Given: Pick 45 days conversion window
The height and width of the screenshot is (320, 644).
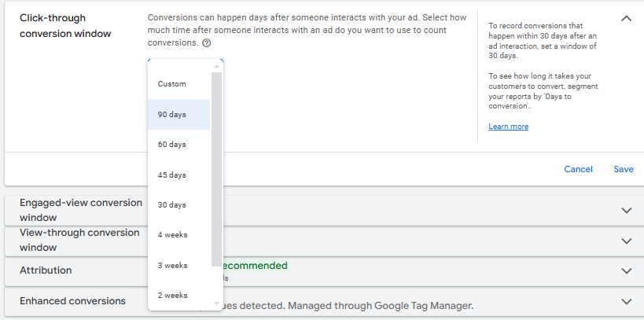Looking at the screenshot, I should pyautogui.click(x=172, y=175).
